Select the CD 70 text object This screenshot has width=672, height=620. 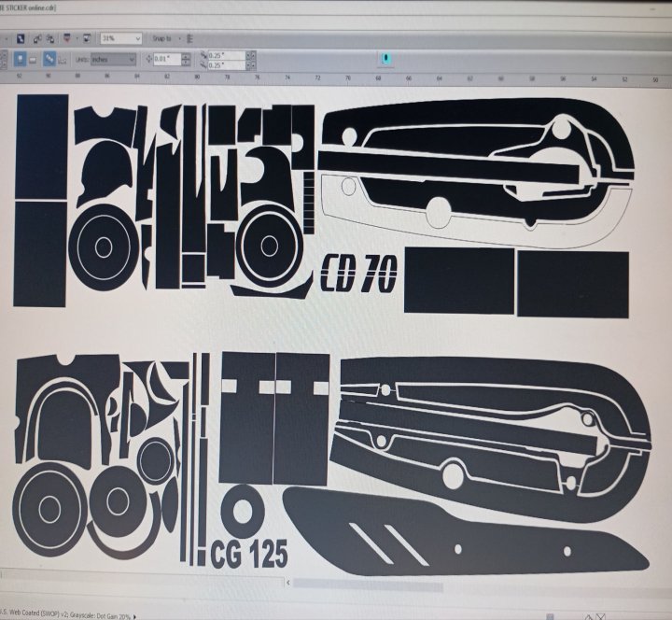click(x=359, y=273)
